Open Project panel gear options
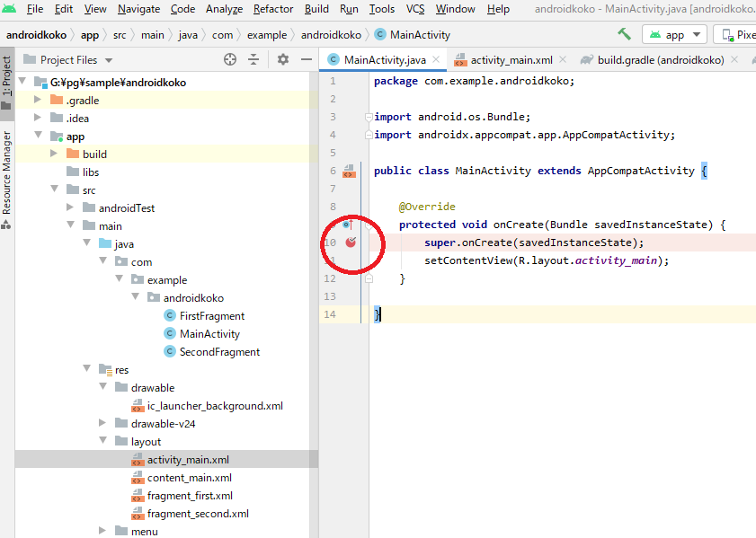The height and width of the screenshot is (538, 756). point(283,59)
